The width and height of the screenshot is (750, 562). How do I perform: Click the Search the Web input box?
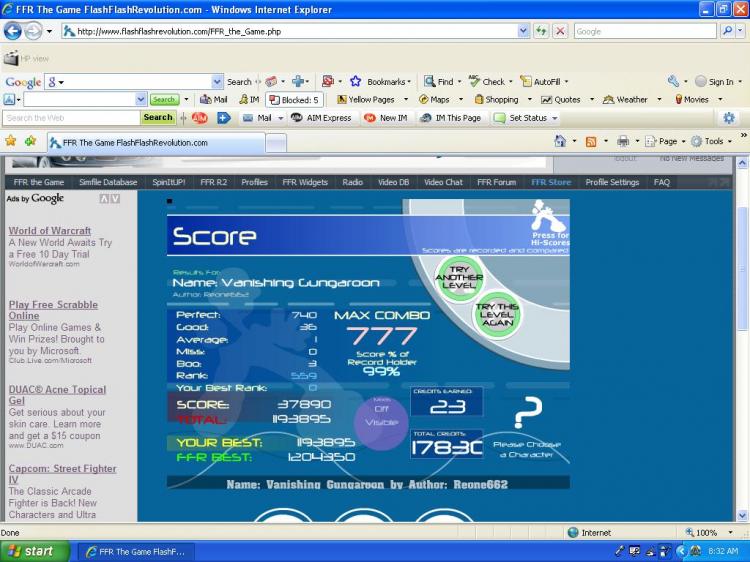click(x=71, y=118)
